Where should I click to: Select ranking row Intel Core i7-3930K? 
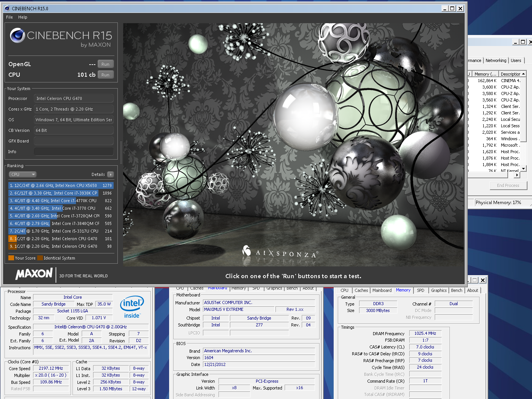click(61, 193)
